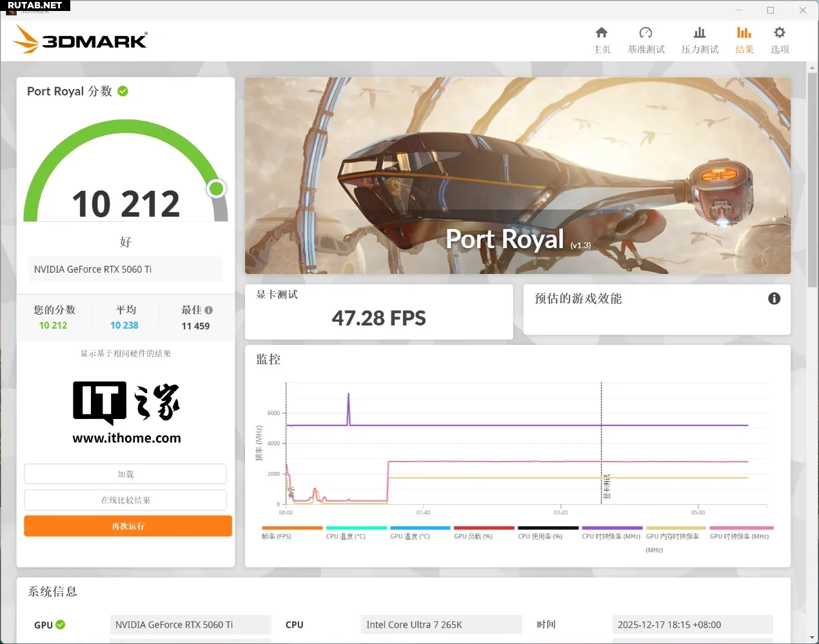This screenshot has height=644, width=819.
Task: Click the vertical scrollbar down arrow
Action: [812, 638]
